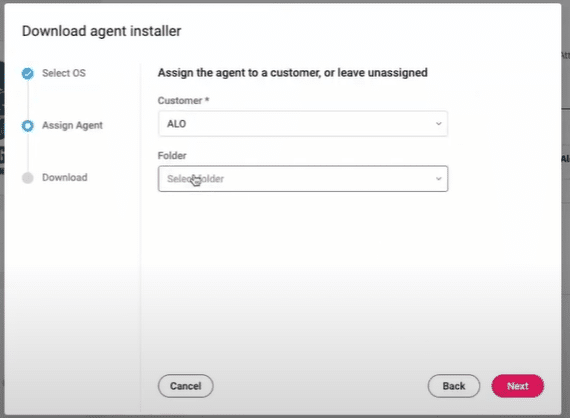Click the Assign the agent to a customer heading
Viewport: 570px width, 418px height.
(293, 73)
